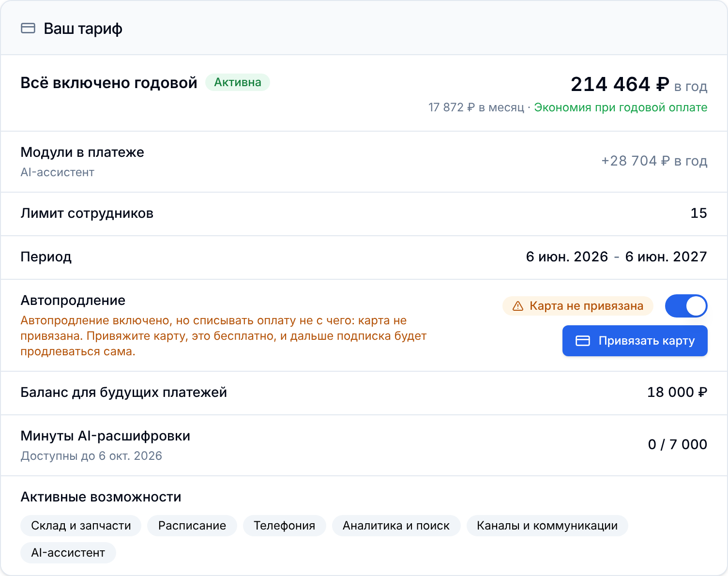Click AI-ассистент under Модули в платеже
The height and width of the screenshot is (576, 728).
[57, 172]
